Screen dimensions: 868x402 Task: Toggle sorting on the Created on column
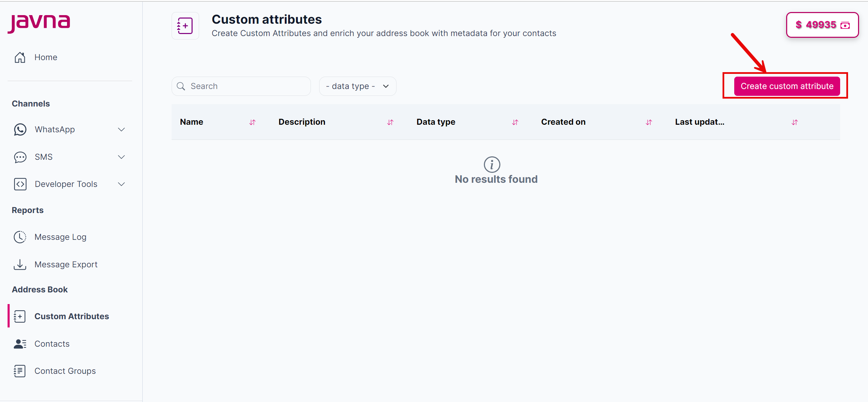coord(649,122)
